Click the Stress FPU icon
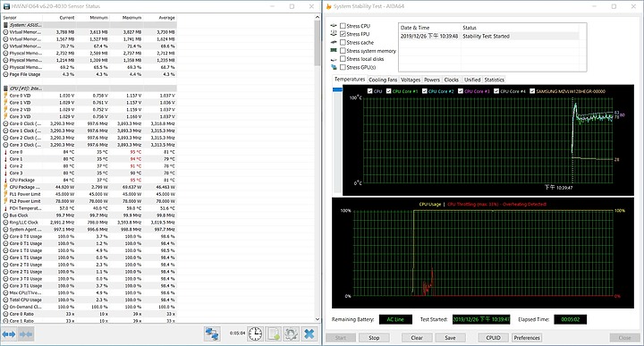The width and height of the screenshot is (644, 346). (x=334, y=34)
